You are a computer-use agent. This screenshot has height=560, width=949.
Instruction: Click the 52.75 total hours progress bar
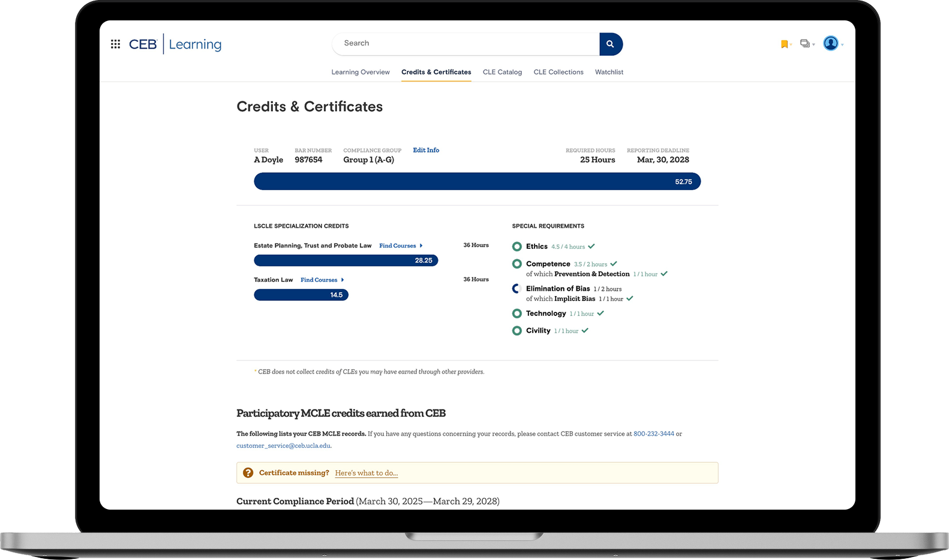[477, 182]
